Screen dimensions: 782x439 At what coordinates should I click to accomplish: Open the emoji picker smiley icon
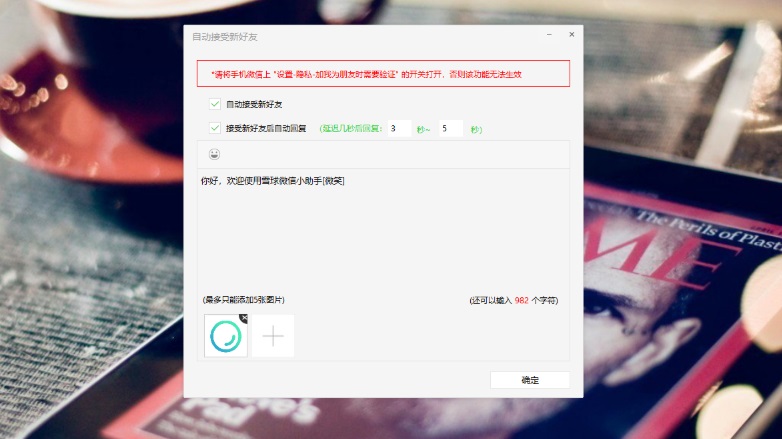[214, 154]
